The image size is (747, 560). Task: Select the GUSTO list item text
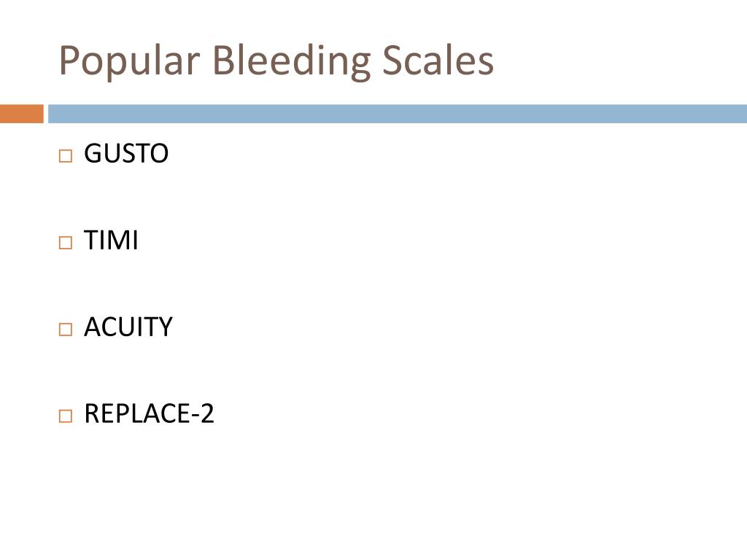coord(126,153)
